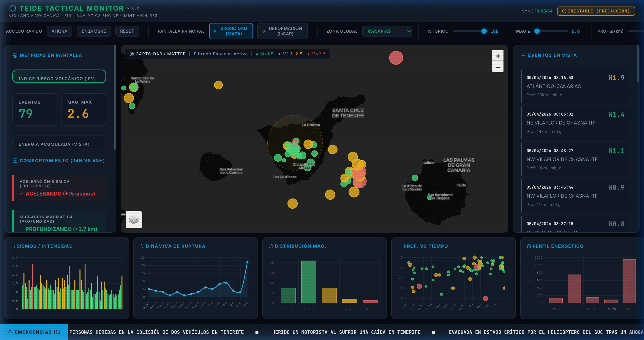Click the M>2.5 red legend entry
Image resolution: width=644 pixels, height=340 pixels.
tap(316, 54)
